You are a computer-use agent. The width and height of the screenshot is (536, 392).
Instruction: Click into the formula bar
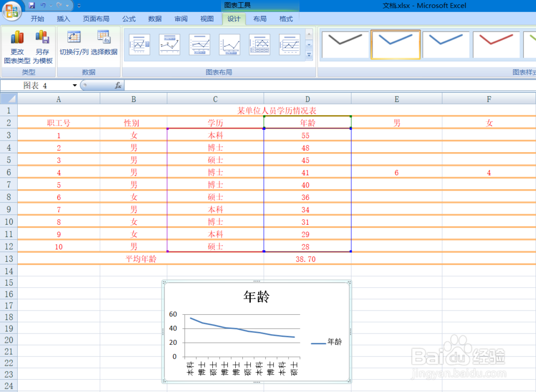pyautogui.click(x=330, y=85)
